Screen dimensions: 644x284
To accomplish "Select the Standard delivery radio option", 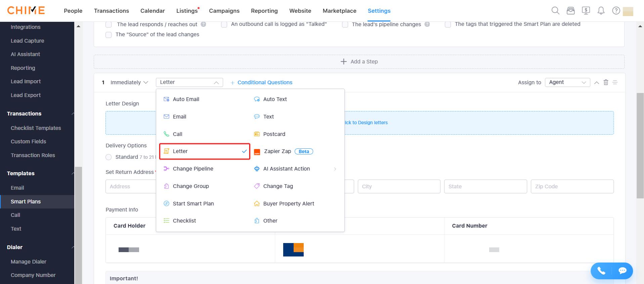I will (109, 157).
